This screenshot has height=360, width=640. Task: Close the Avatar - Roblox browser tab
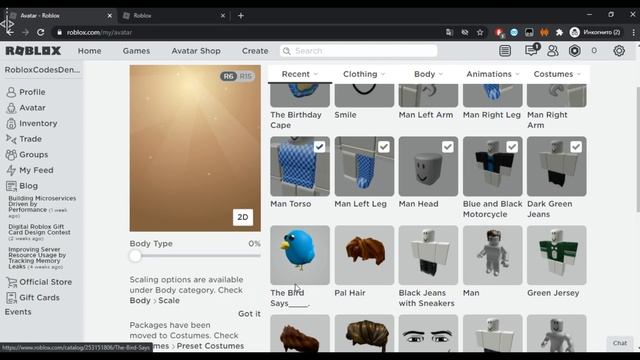tap(109, 16)
